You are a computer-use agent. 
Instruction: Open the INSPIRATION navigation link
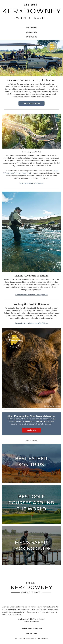click(31, 27)
